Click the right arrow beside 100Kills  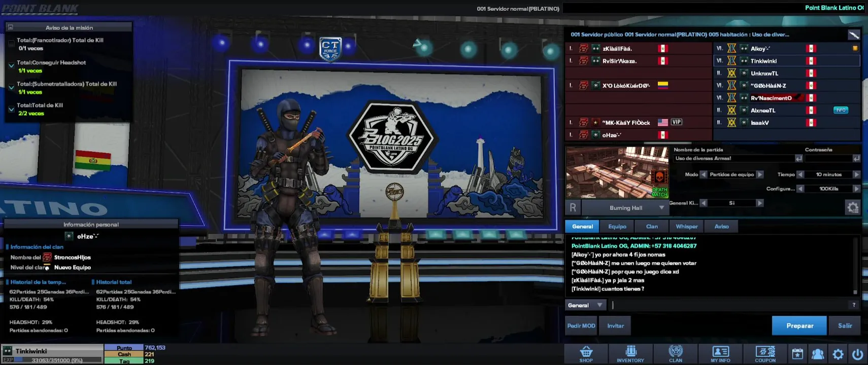click(856, 189)
